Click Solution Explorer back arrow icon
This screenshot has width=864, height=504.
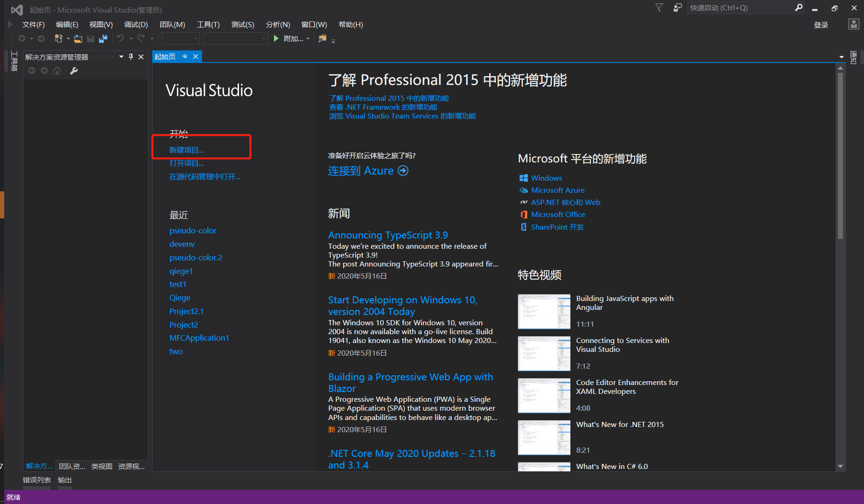click(32, 70)
